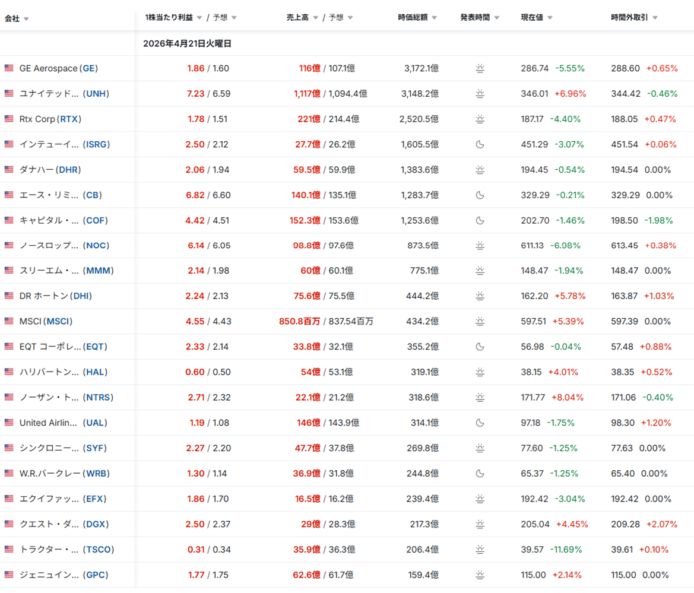The height and width of the screenshot is (593, 694).
Task: Click the moon icon in the W.R. Berkley (WRB) row
Action: click(481, 473)
